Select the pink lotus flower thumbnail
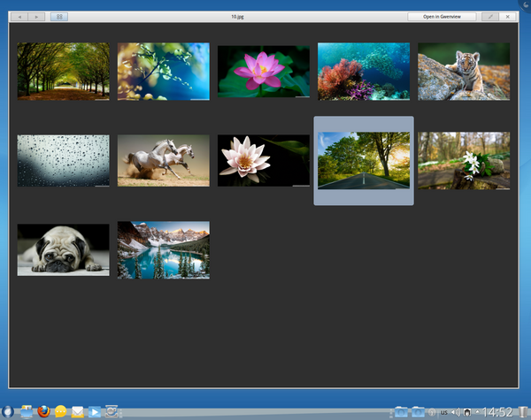The height and width of the screenshot is (420, 531). coord(264,72)
